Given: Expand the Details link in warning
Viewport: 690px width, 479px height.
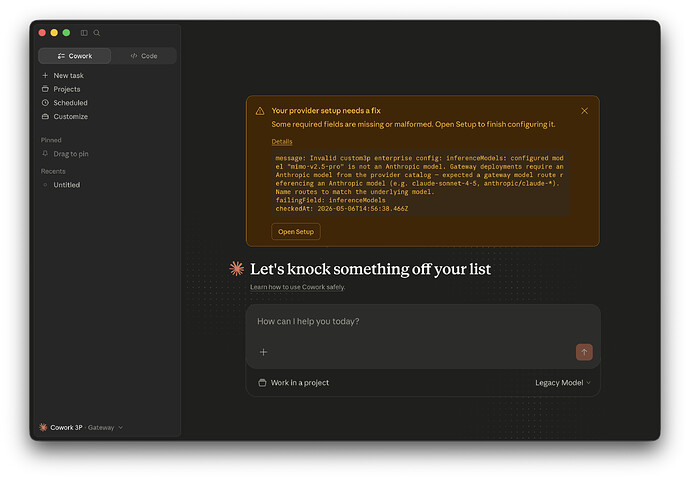Looking at the screenshot, I should click(x=282, y=142).
